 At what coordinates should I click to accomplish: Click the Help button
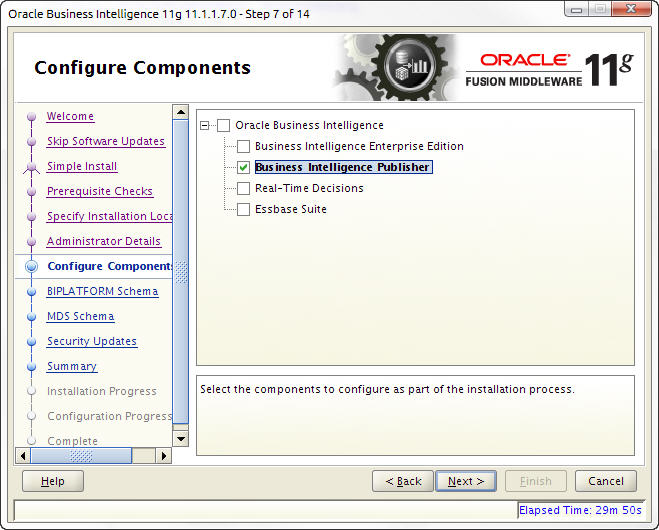click(x=53, y=481)
